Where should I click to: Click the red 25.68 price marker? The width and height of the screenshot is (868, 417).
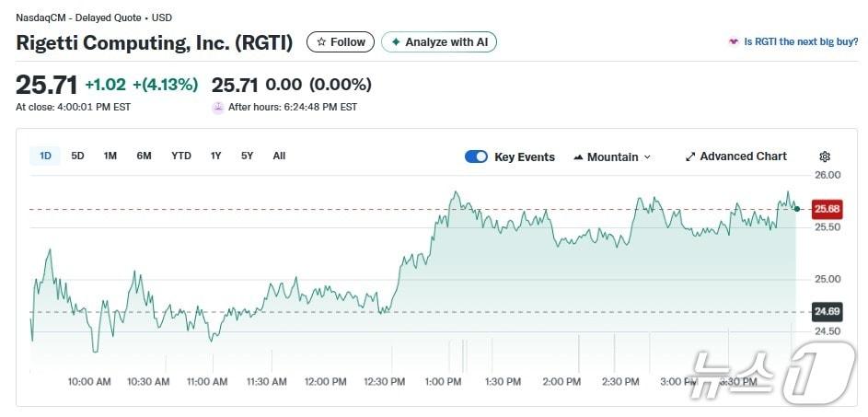pos(827,209)
